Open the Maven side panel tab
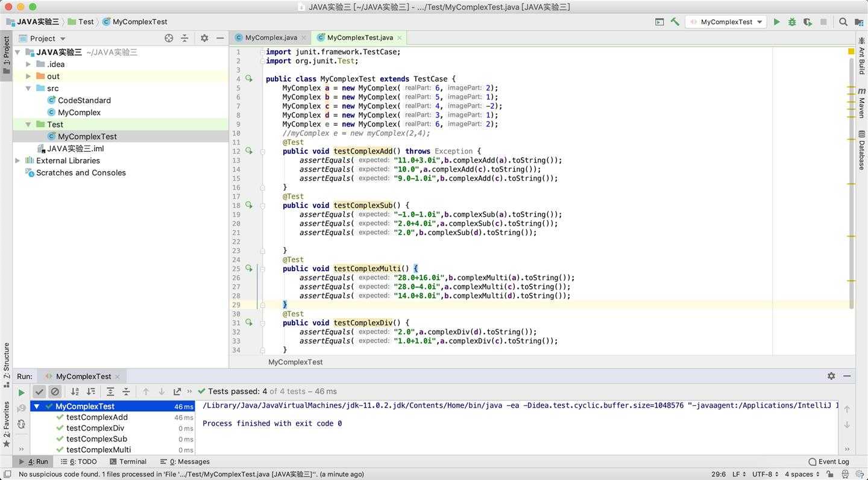868x480 pixels. click(861, 102)
